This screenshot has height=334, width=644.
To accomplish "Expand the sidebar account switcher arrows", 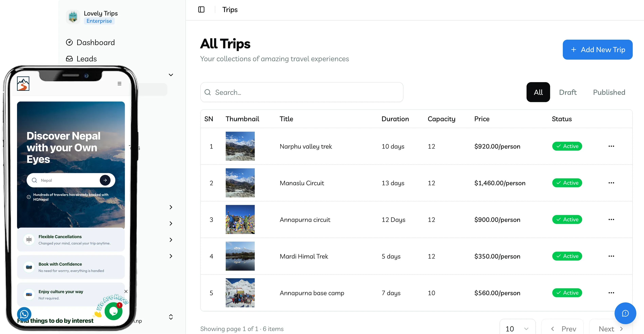I will click(171, 317).
